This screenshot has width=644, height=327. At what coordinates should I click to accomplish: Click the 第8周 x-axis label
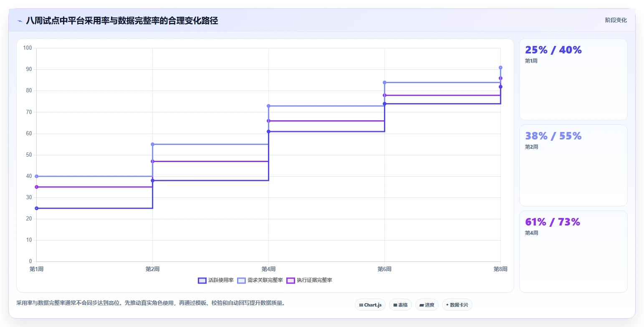[x=500, y=269]
